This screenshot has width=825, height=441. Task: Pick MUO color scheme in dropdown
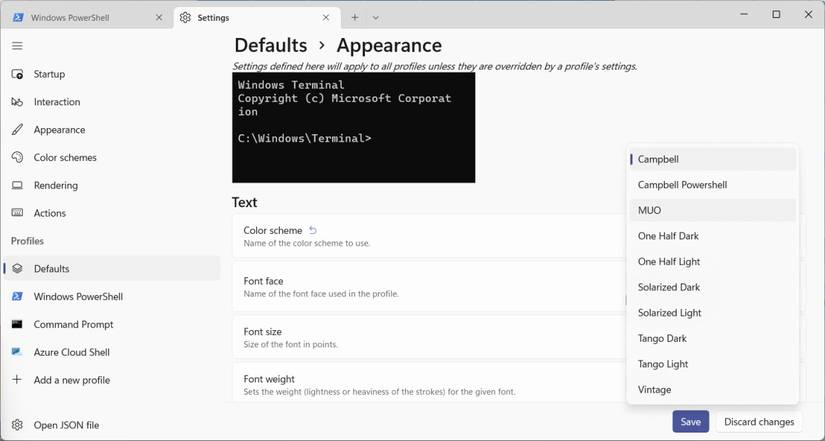tap(649, 210)
